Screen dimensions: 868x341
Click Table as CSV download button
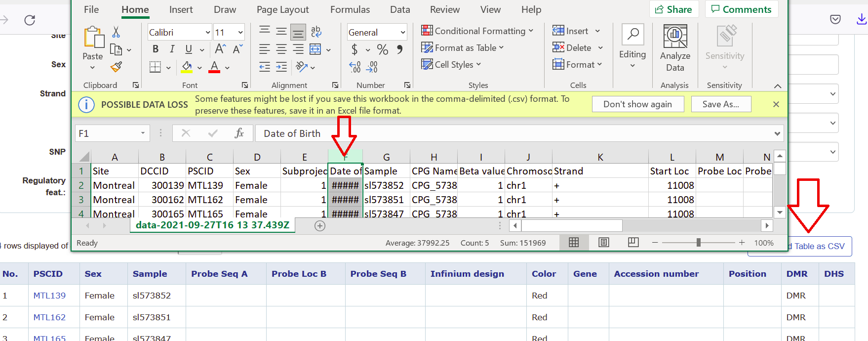(800, 246)
